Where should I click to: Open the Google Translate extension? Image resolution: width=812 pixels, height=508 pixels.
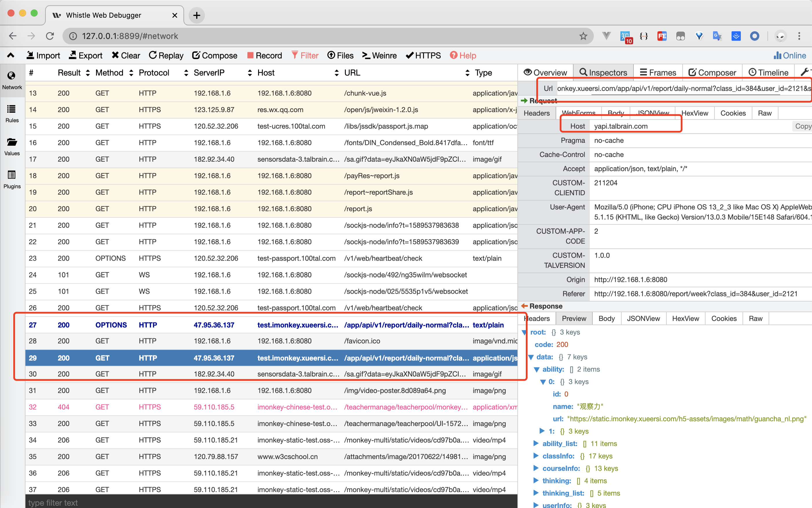[717, 36]
